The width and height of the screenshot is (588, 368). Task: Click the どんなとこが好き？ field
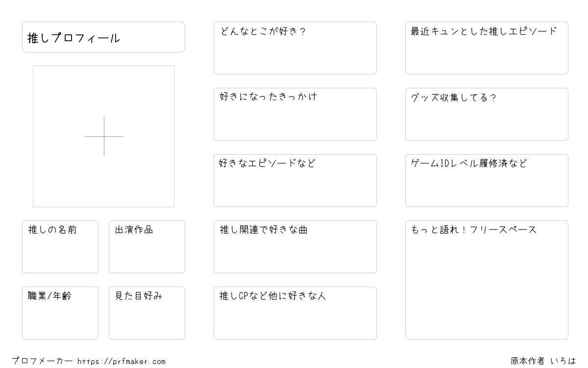pos(295,48)
